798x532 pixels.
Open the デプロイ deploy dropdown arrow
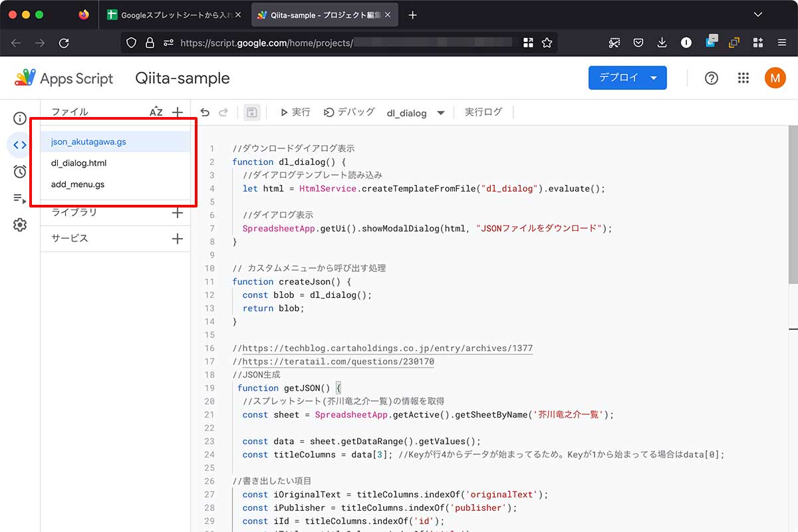click(x=654, y=78)
